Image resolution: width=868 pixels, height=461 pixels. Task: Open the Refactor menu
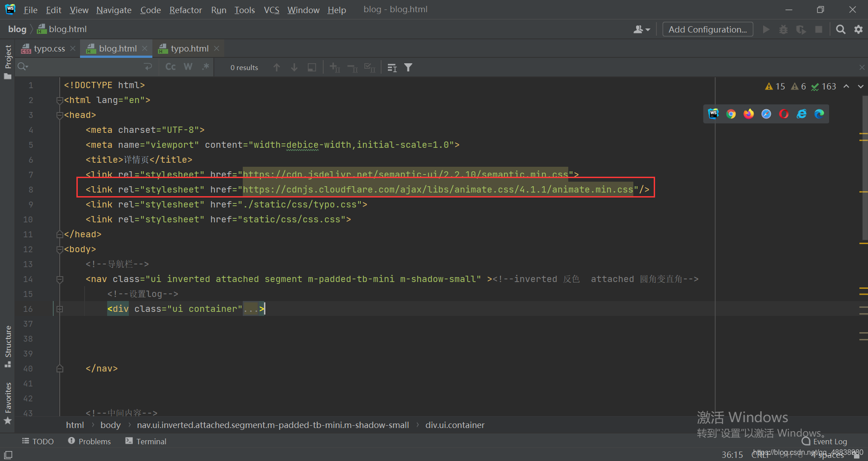point(185,10)
